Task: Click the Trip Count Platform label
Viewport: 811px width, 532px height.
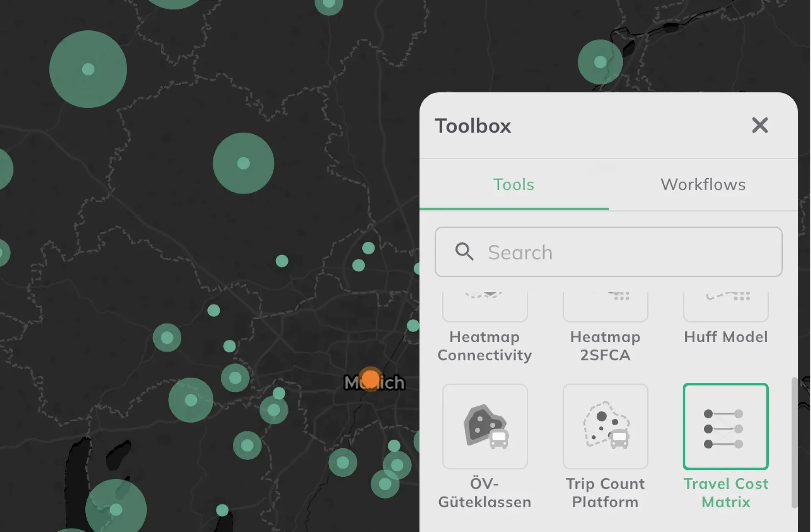Action: coord(605,493)
